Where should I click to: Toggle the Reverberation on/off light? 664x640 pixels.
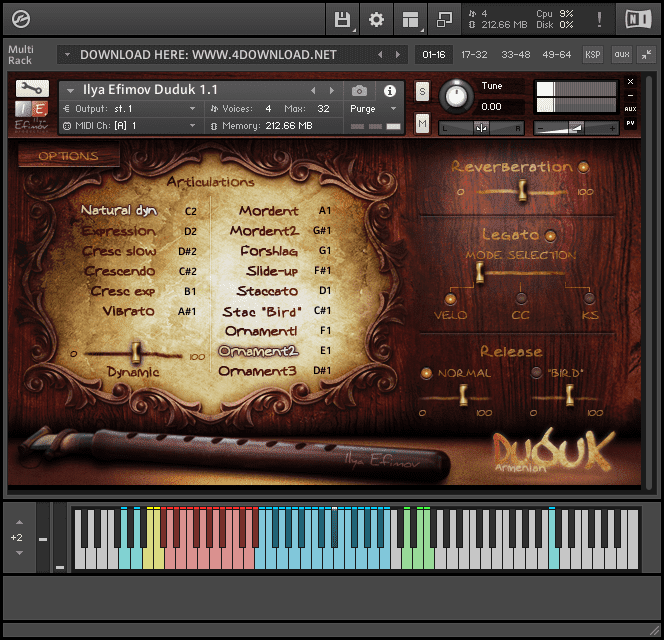click(584, 167)
